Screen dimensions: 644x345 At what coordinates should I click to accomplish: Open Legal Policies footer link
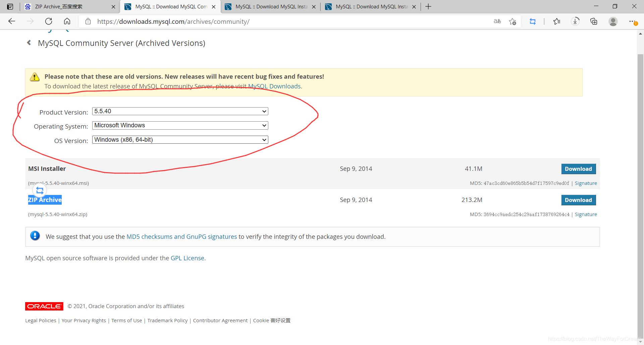(x=41, y=320)
